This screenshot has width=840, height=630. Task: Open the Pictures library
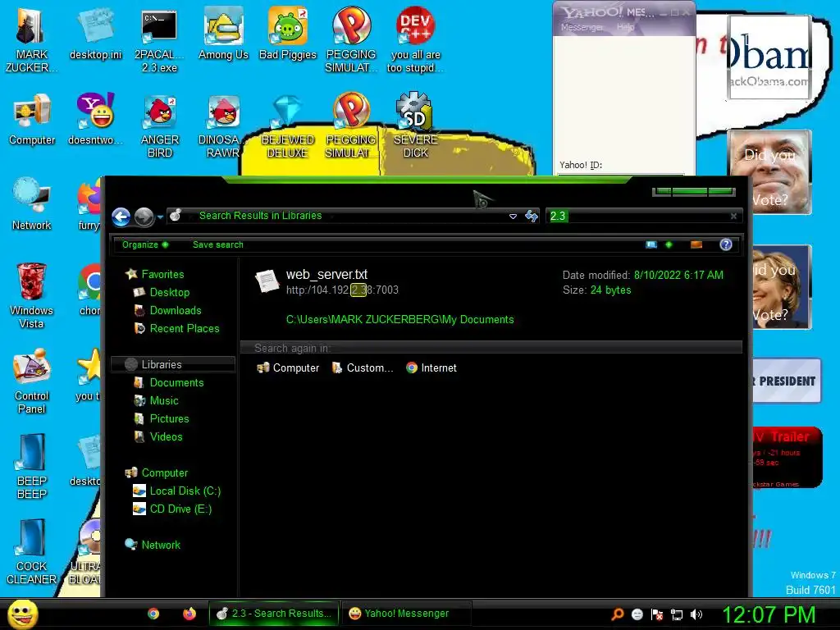[x=162, y=419]
